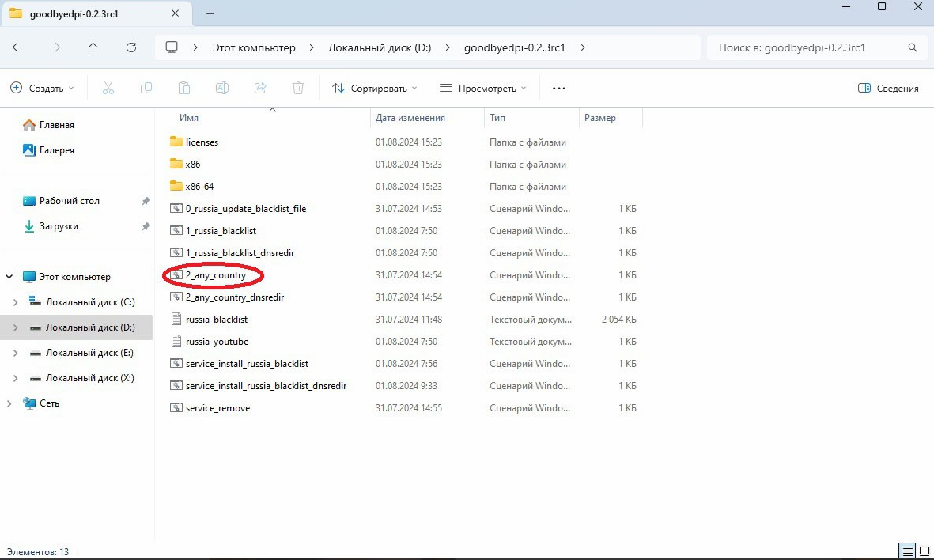The width and height of the screenshot is (934, 560).
Task: Expand Локальный диск (E:) in tree
Action: tap(16, 353)
